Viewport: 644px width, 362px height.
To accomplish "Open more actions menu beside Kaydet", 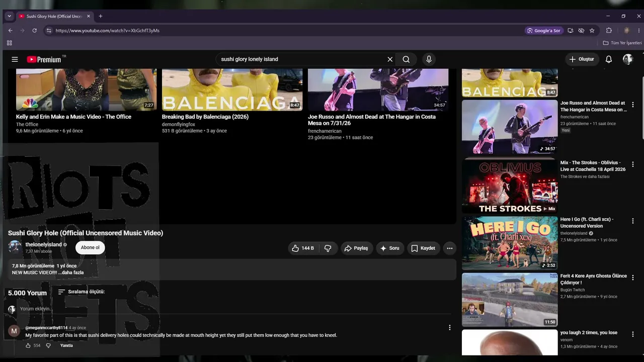I will pos(450,248).
